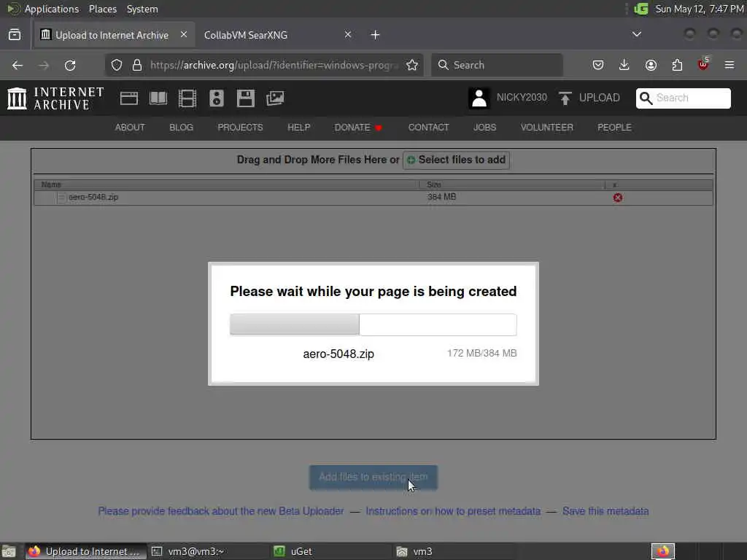Click the upload arrow icon

[x=565, y=98]
